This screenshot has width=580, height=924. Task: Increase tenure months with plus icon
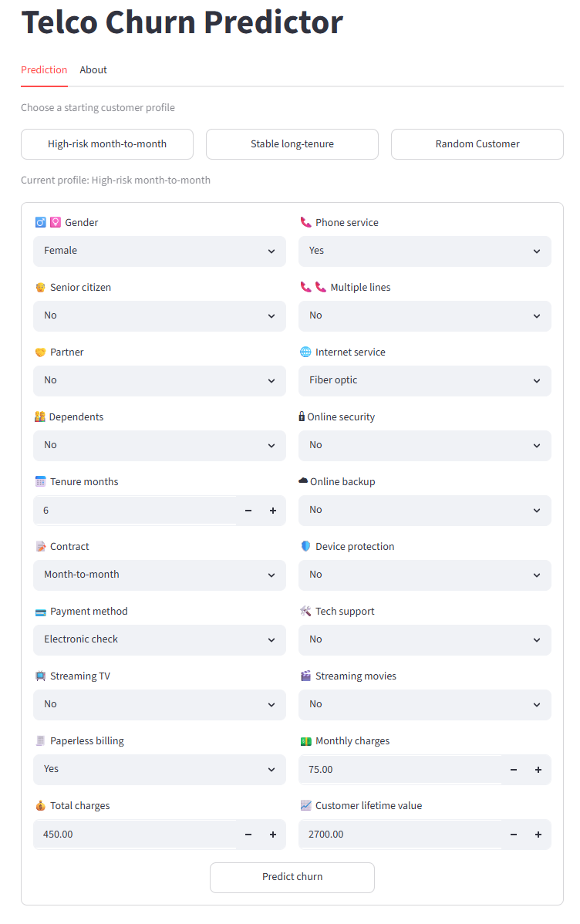pyautogui.click(x=273, y=511)
